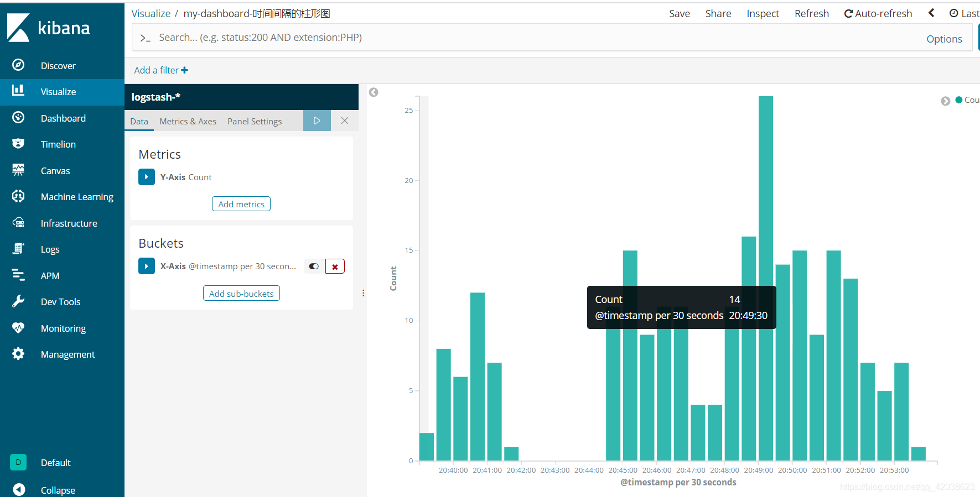This screenshot has height=497, width=980.
Task: Disable the X-Axis aggregation toggle
Action: pos(314,266)
